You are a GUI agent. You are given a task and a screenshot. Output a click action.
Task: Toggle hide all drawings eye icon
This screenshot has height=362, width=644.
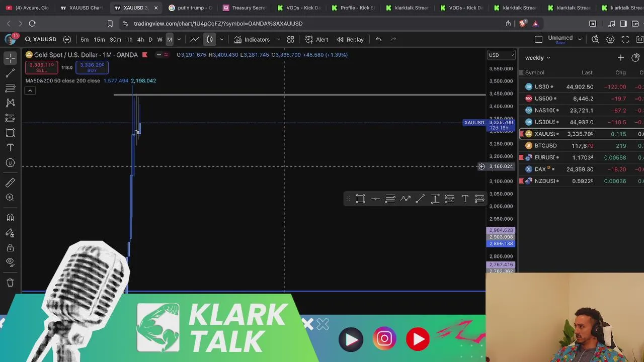(10, 262)
